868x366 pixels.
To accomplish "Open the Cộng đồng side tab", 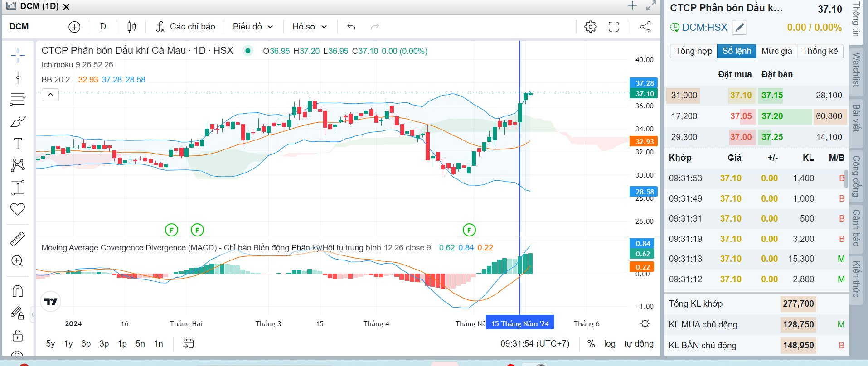I will pos(856,176).
